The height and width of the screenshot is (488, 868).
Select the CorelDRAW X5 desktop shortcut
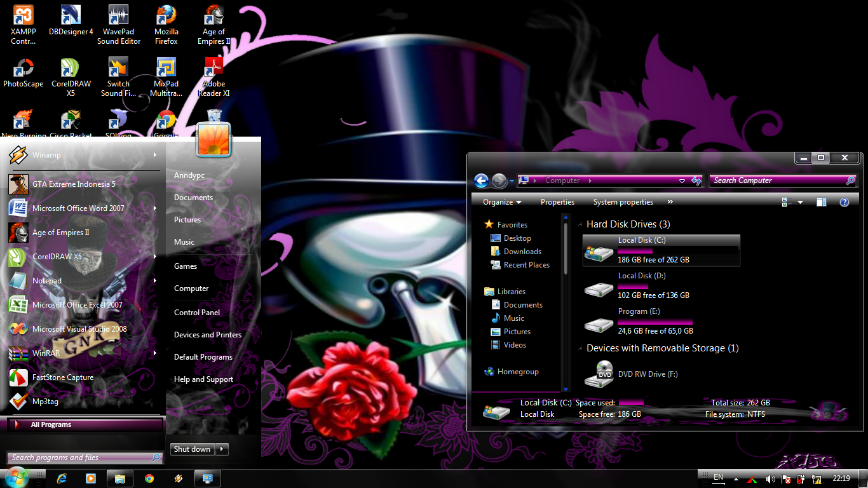(x=71, y=77)
